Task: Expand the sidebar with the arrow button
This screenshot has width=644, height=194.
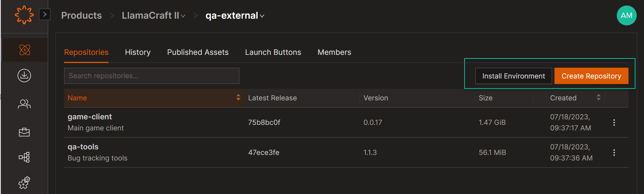Action: click(45, 14)
